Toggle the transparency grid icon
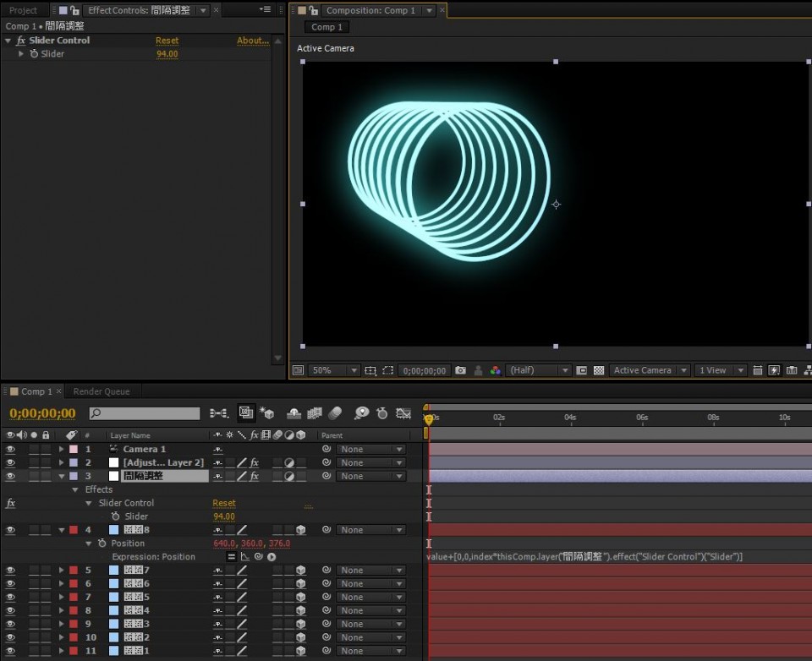This screenshot has height=661, width=812. 599,370
